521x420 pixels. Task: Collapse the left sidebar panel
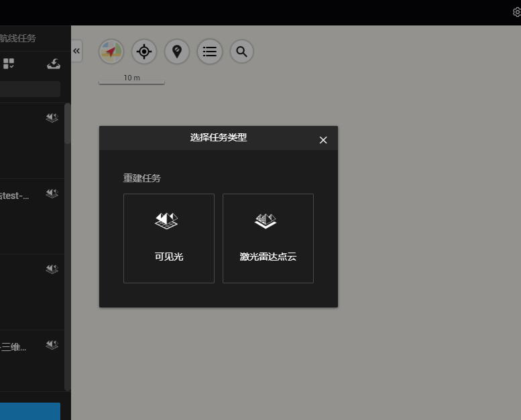point(76,51)
